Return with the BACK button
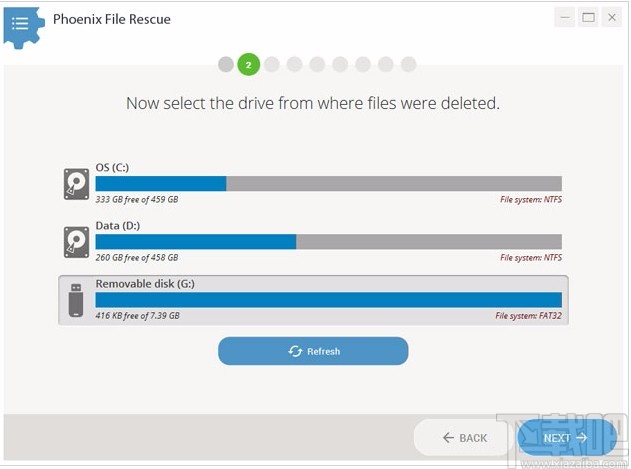 click(465, 437)
